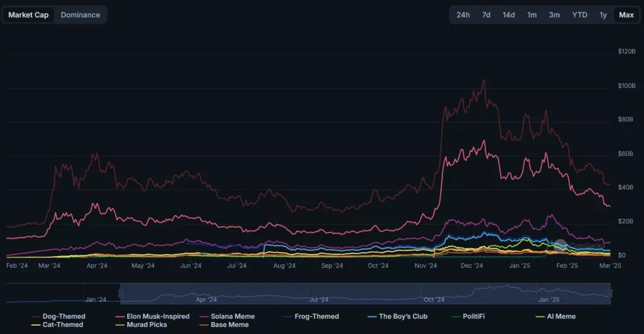Viewport: 644px width, 334px height.
Task: Select the 24h time range
Action: pos(463,15)
